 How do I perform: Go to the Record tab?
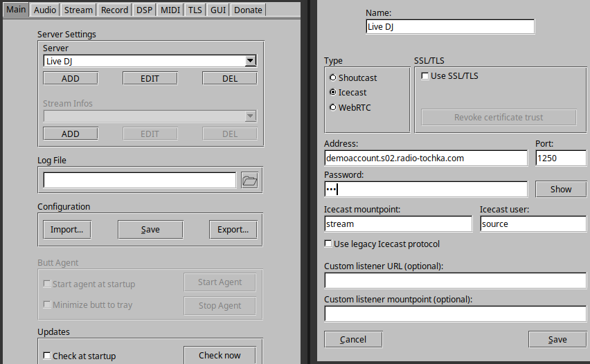point(114,10)
